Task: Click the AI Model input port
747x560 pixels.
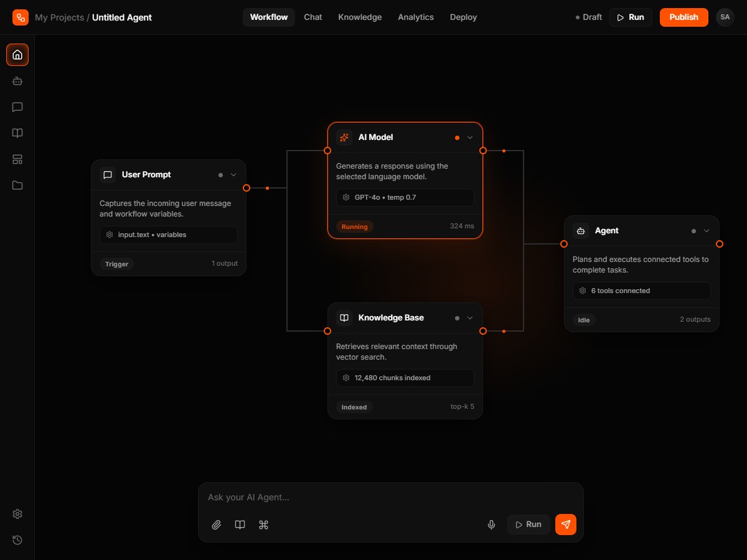Action: coord(327,151)
